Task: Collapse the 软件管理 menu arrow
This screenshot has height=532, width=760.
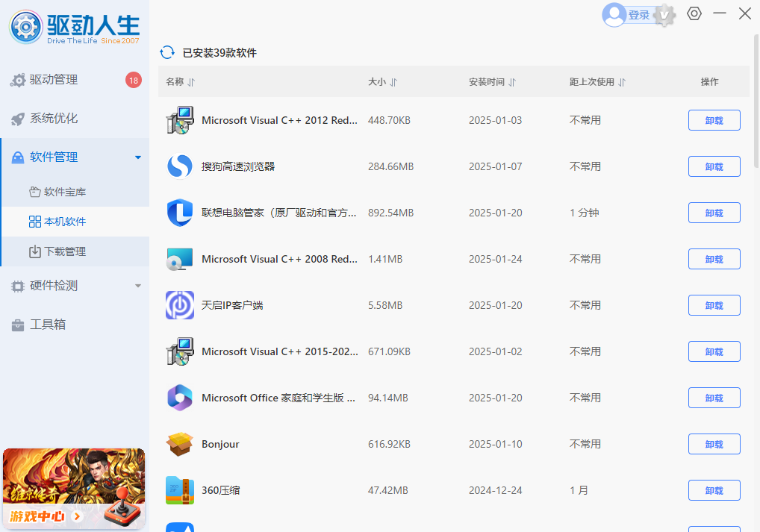Action: pos(137,157)
